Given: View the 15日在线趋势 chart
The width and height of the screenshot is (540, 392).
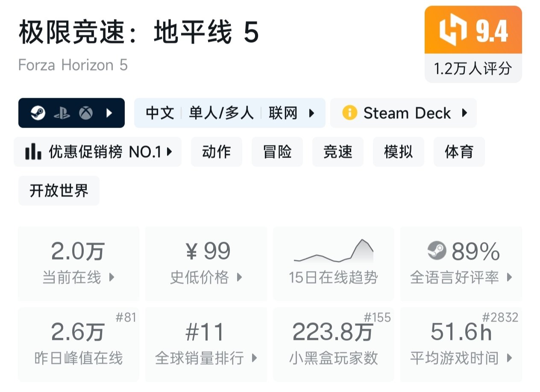Looking at the screenshot, I should tap(333, 263).
